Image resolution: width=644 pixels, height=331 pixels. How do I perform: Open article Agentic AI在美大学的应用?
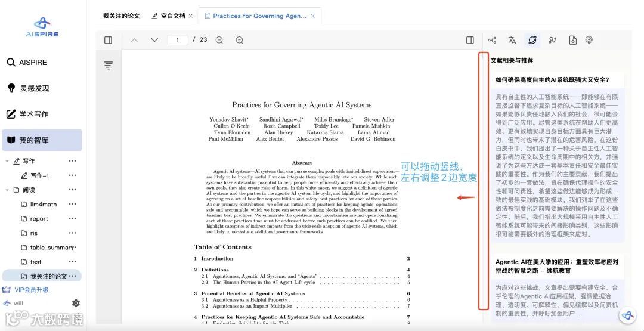pyautogui.click(x=557, y=266)
